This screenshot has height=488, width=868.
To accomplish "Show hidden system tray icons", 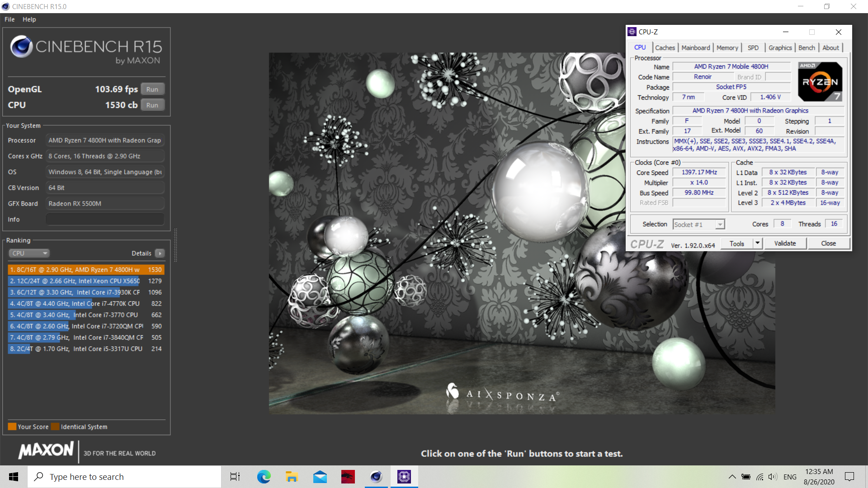I will [x=732, y=477].
